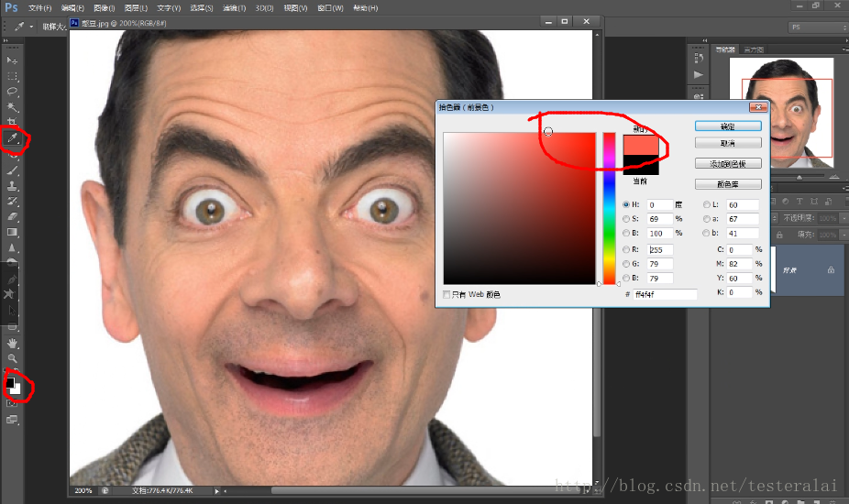
Task: Select the L: lightness radio button
Action: tap(706, 204)
